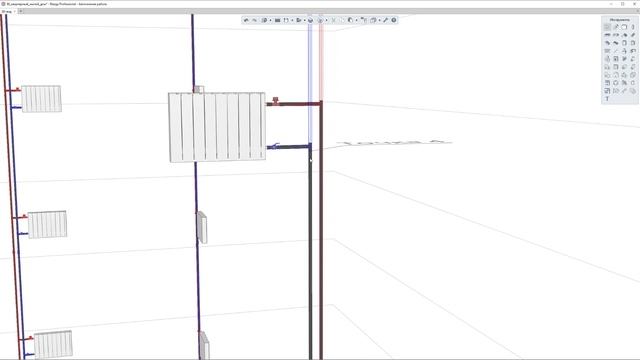Select the small grey fitting above the large radiator
Image resolution: width=640 pixels, height=360 pixels.
(x=199, y=89)
